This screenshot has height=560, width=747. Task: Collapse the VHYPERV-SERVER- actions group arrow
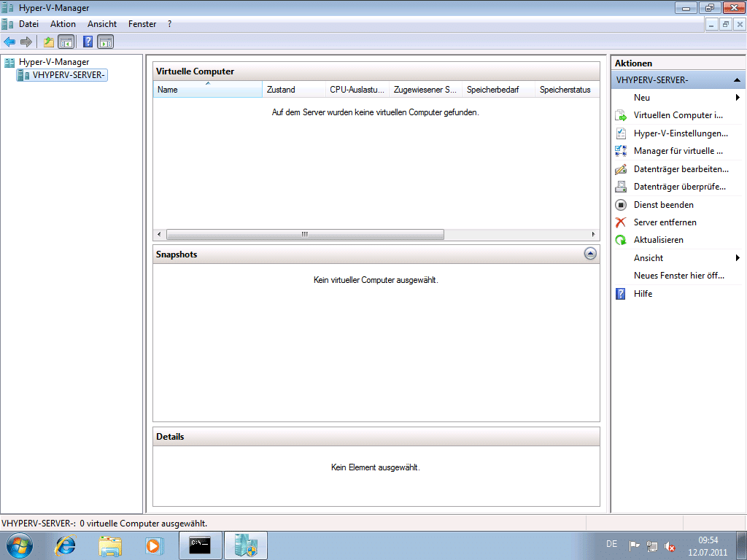point(737,80)
